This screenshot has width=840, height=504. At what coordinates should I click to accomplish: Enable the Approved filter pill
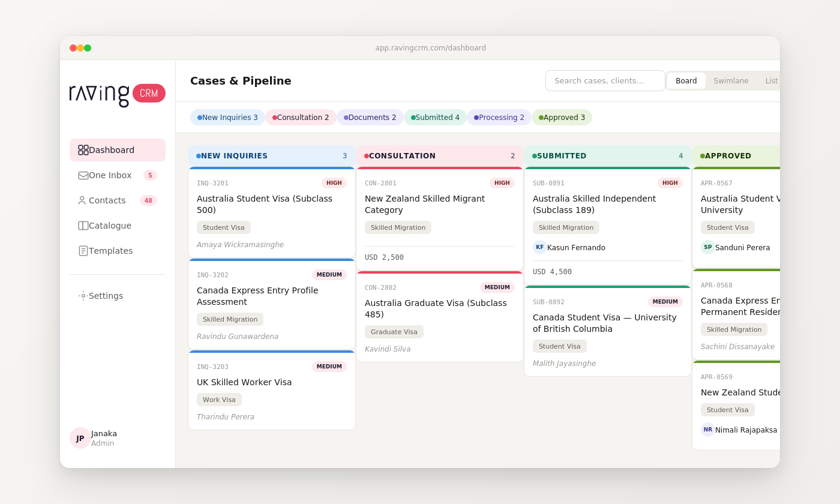click(x=562, y=118)
